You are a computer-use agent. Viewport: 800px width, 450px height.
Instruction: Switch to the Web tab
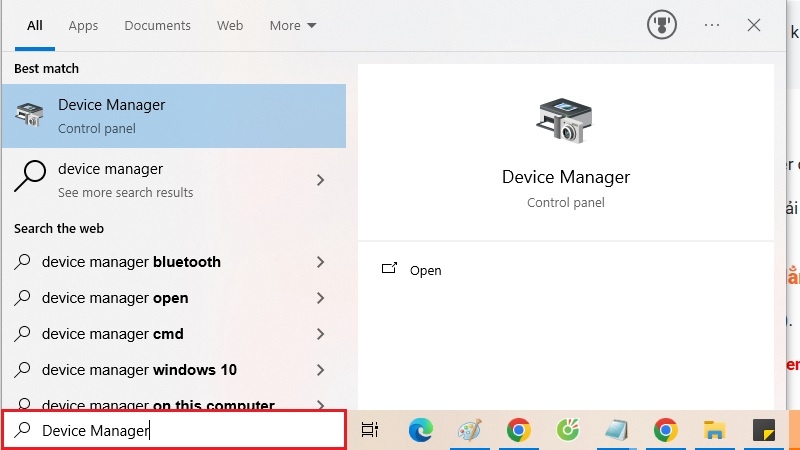click(230, 26)
